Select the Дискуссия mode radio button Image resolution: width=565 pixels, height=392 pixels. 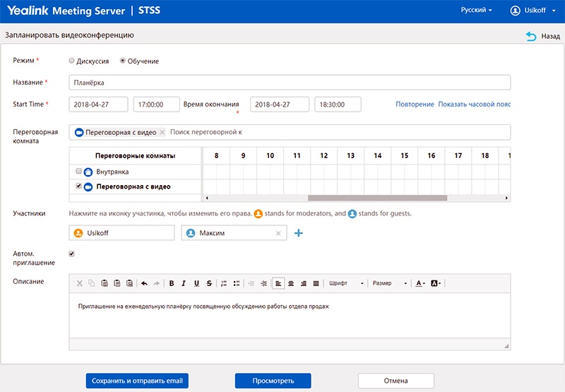coord(72,61)
